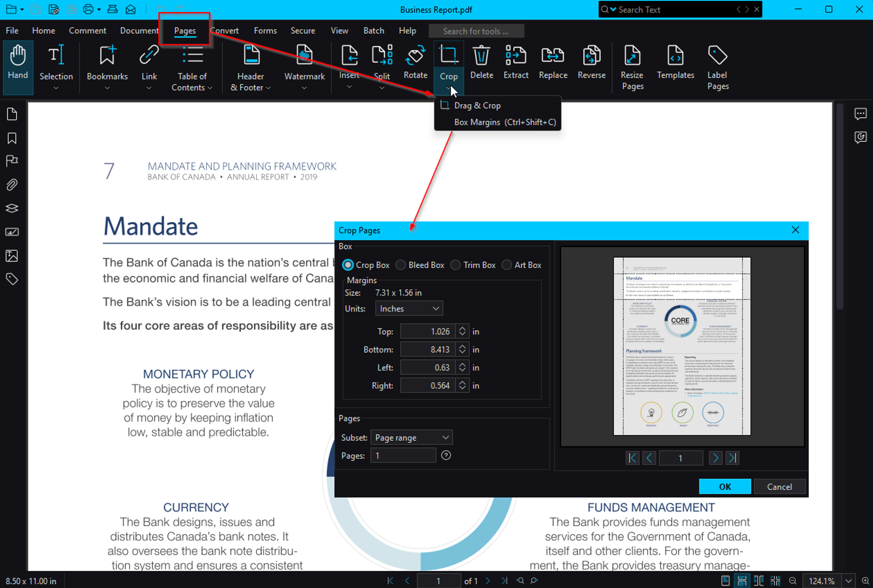Click the Right margin stepper arrows
This screenshot has height=588, width=873.
pos(462,385)
